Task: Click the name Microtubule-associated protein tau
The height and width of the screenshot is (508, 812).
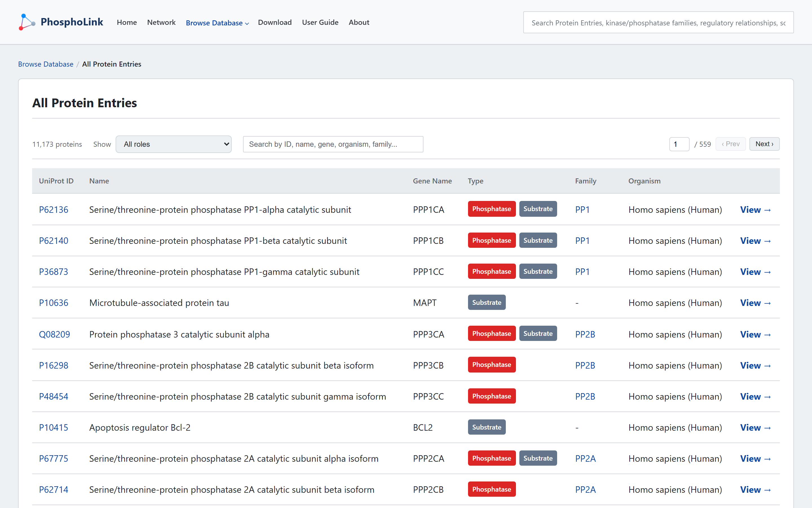Action: pyautogui.click(x=159, y=303)
